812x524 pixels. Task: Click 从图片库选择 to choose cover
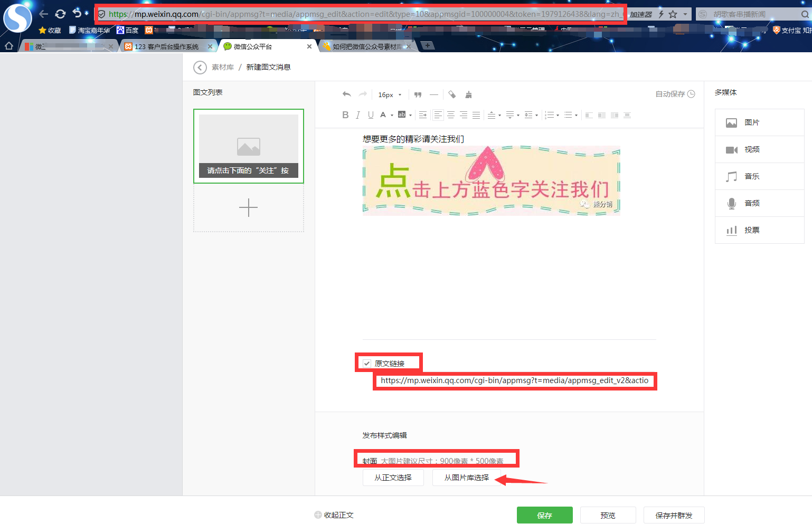coord(466,478)
